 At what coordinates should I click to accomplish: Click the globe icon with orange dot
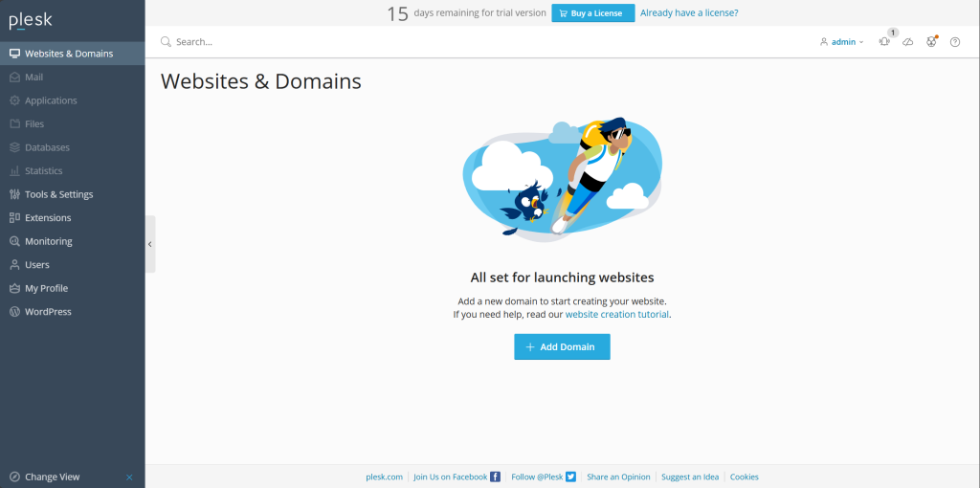tap(931, 42)
